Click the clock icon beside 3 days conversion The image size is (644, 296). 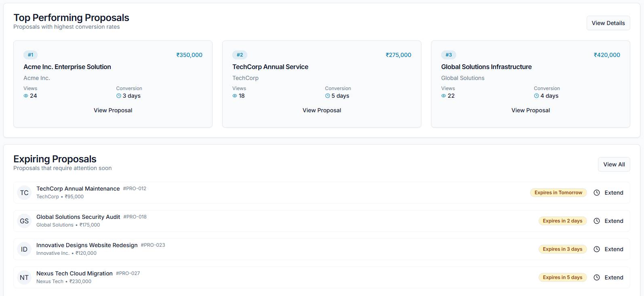tap(119, 96)
